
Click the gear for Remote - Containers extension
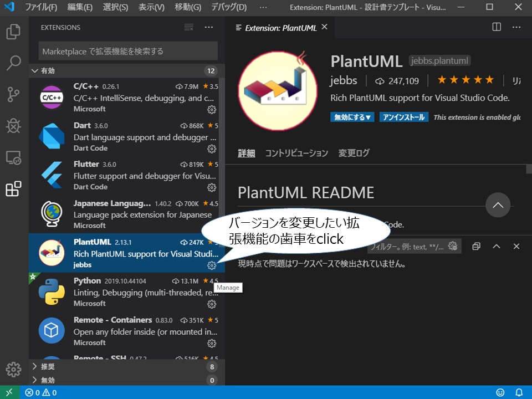(x=212, y=344)
